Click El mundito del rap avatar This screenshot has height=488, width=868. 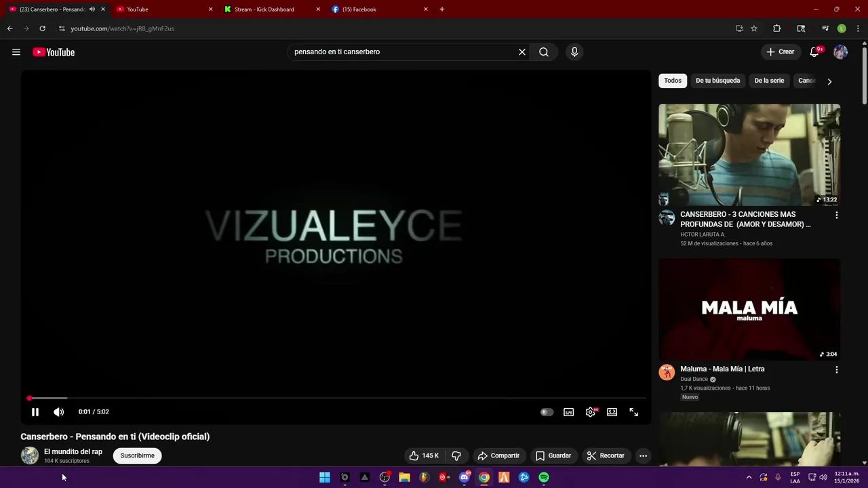(30, 456)
